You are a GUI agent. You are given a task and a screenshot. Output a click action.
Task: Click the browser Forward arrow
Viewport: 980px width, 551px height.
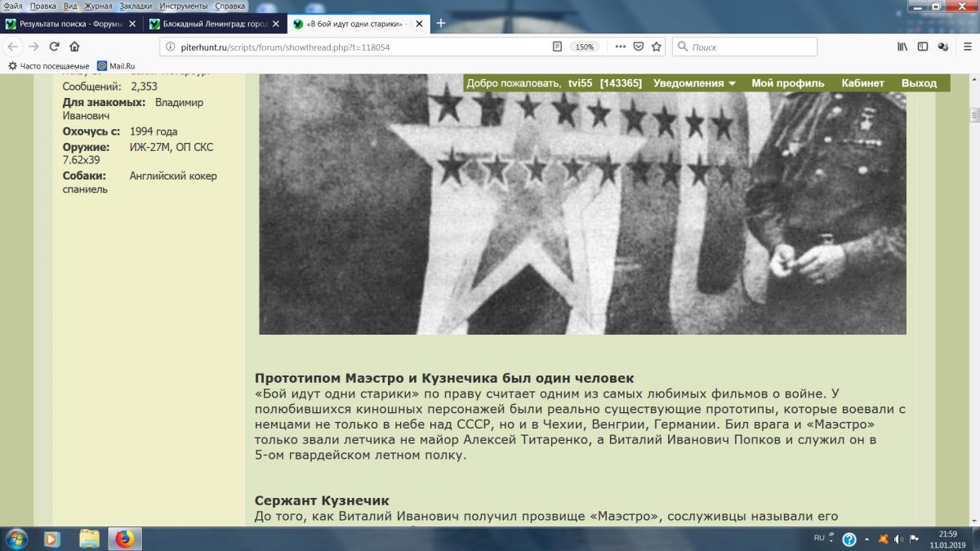[33, 47]
